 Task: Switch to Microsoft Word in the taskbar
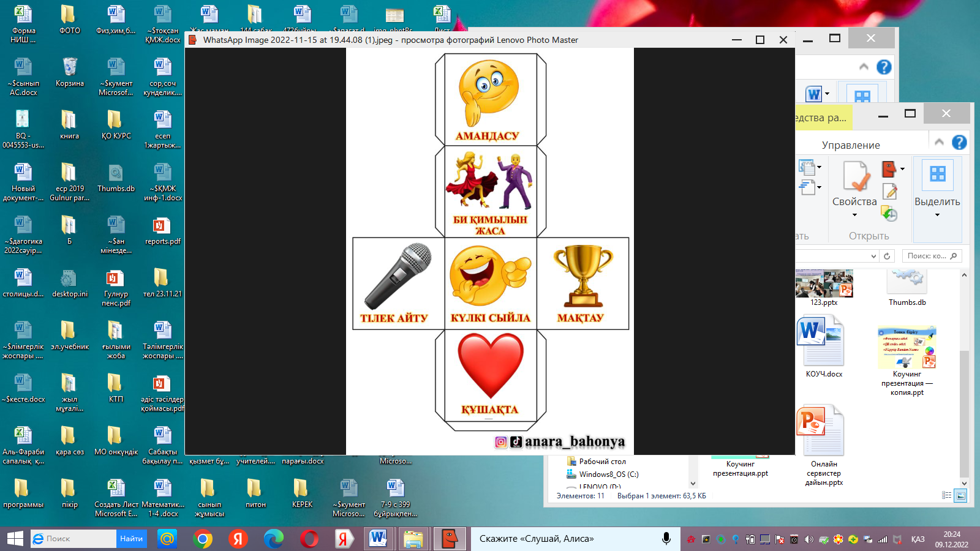point(379,539)
